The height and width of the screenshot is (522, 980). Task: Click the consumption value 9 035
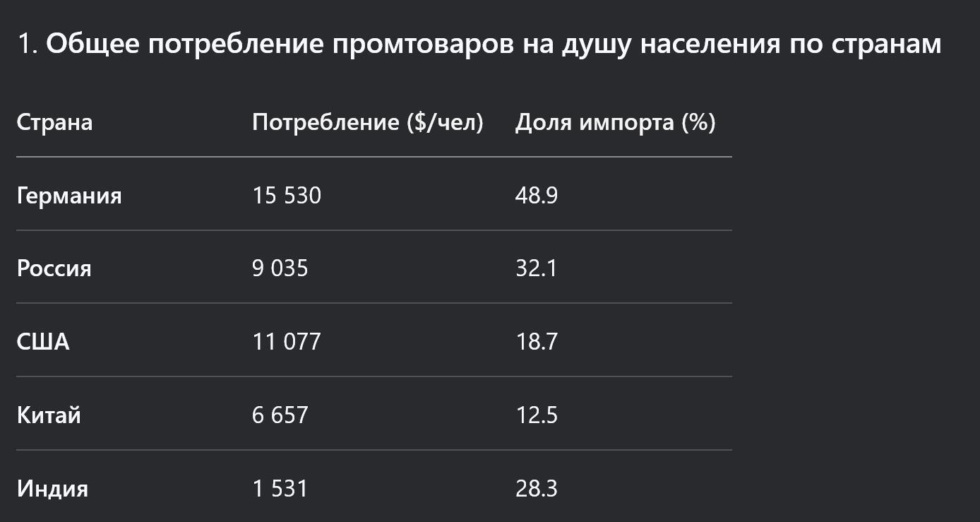click(280, 268)
